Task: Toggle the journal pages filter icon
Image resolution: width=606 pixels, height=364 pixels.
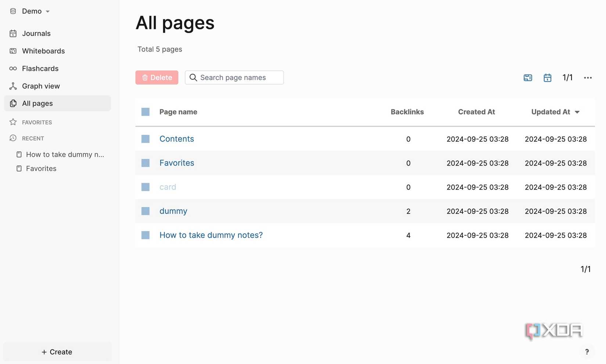Action: (547, 77)
